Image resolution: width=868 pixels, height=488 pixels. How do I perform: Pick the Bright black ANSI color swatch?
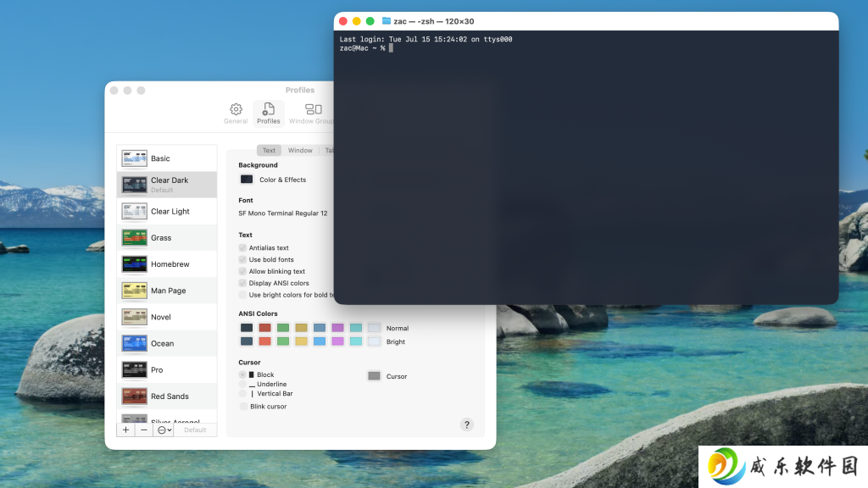click(x=247, y=341)
